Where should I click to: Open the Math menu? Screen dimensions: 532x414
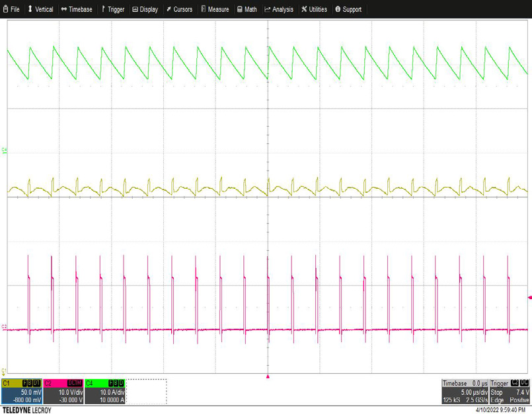(x=247, y=9)
